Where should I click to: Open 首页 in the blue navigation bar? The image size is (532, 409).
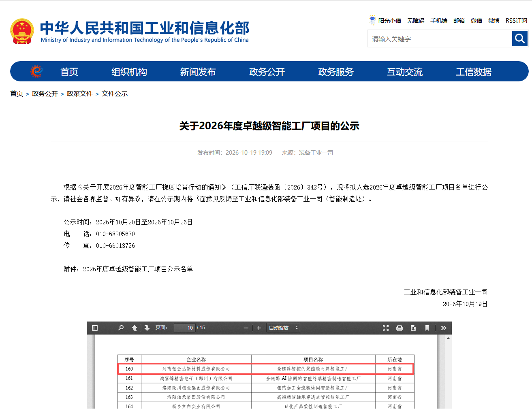(69, 72)
